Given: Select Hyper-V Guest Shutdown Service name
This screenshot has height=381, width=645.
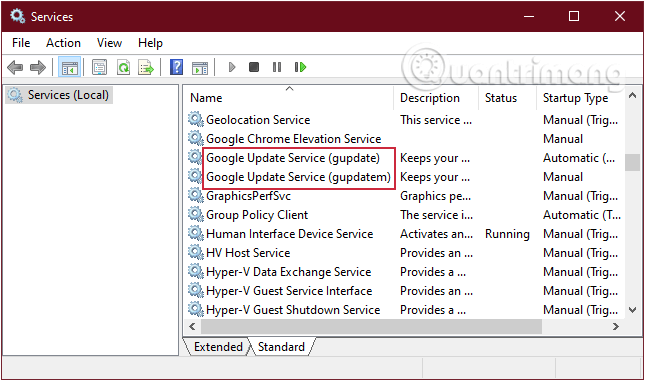Looking at the screenshot, I should tap(293, 310).
